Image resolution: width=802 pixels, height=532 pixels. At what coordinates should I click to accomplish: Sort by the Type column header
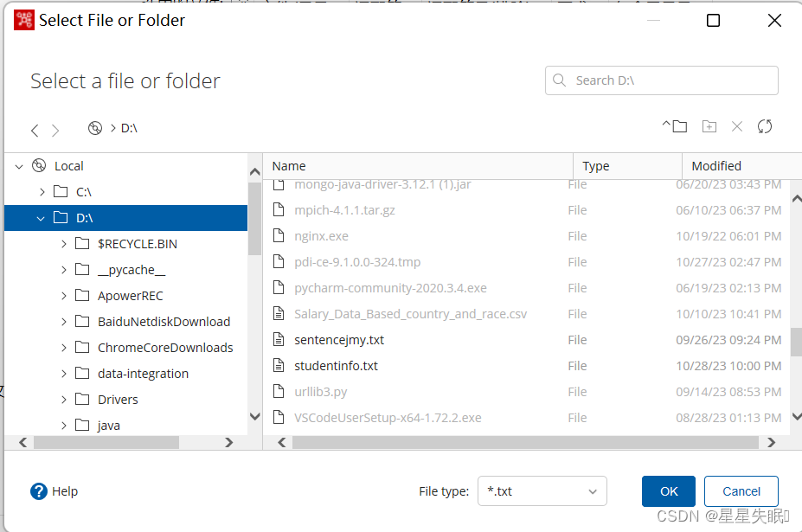click(627, 166)
